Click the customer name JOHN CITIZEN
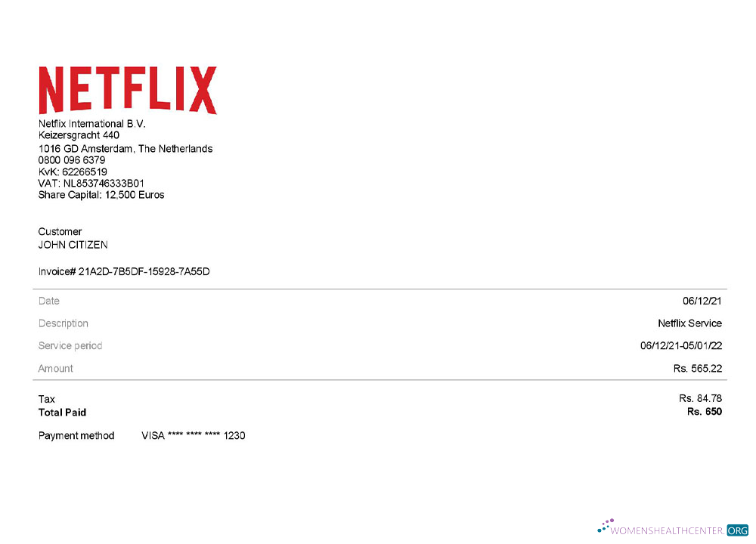The width and height of the screenshot is (756, 544). pyautogui.click(x=73, y=245)
